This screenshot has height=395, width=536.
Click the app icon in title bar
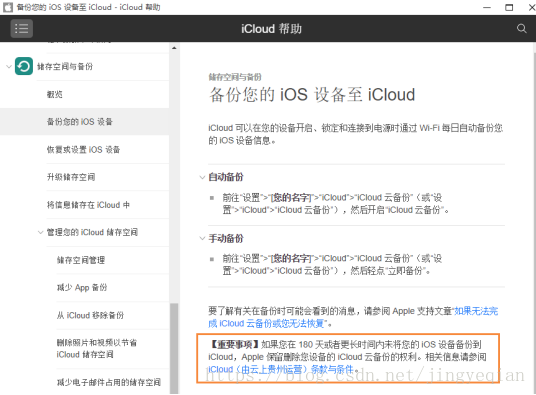[8, 7]
